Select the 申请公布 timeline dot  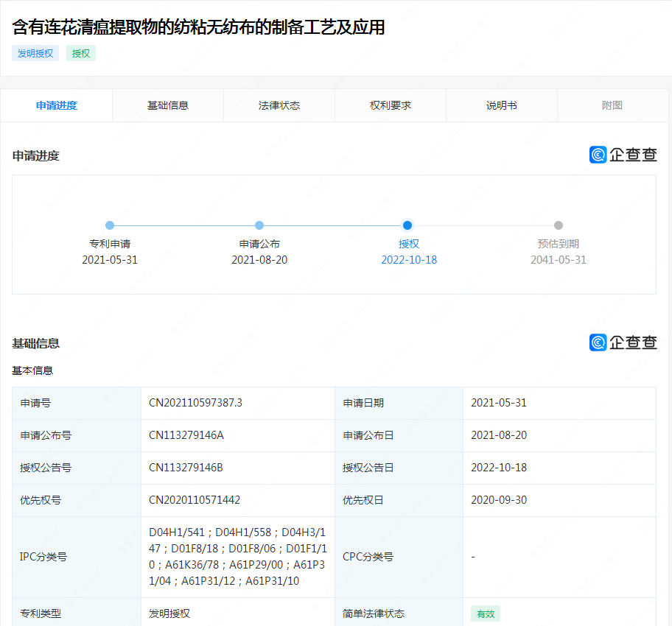[259, 225]
